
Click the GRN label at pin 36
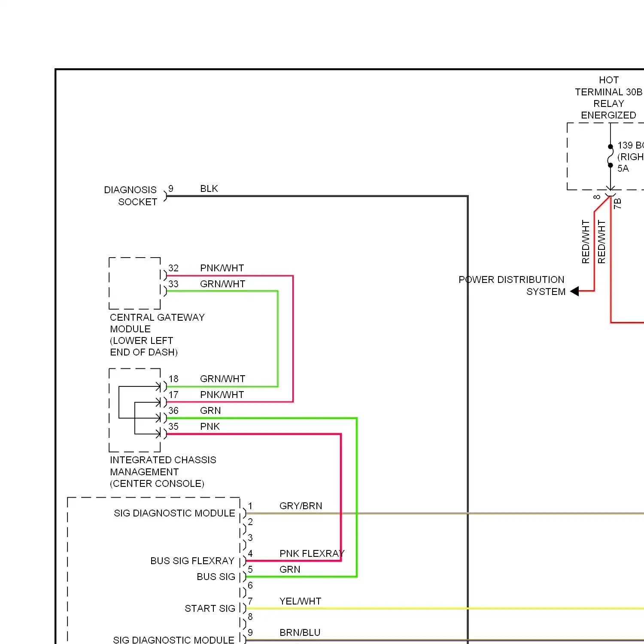(x=210, y=410)
